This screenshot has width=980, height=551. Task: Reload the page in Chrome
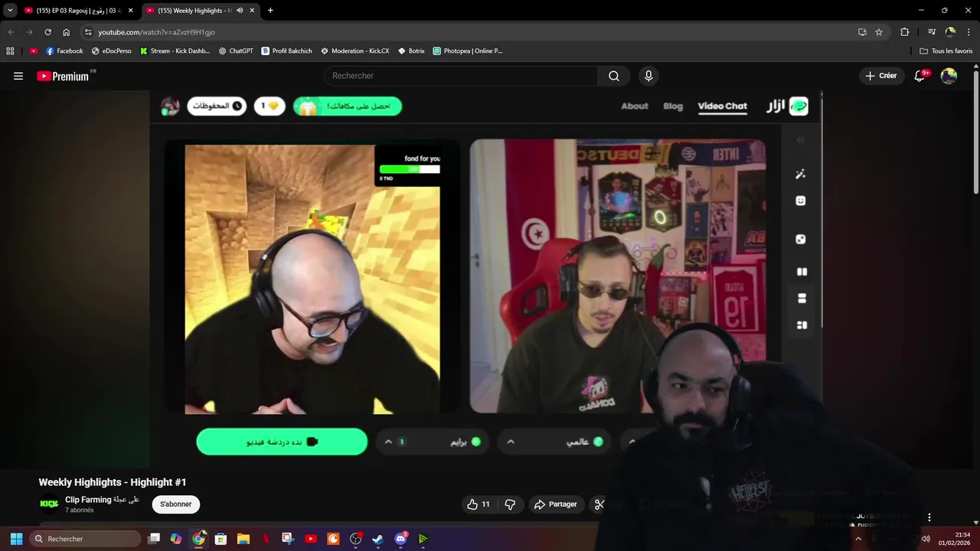(47, 32)
